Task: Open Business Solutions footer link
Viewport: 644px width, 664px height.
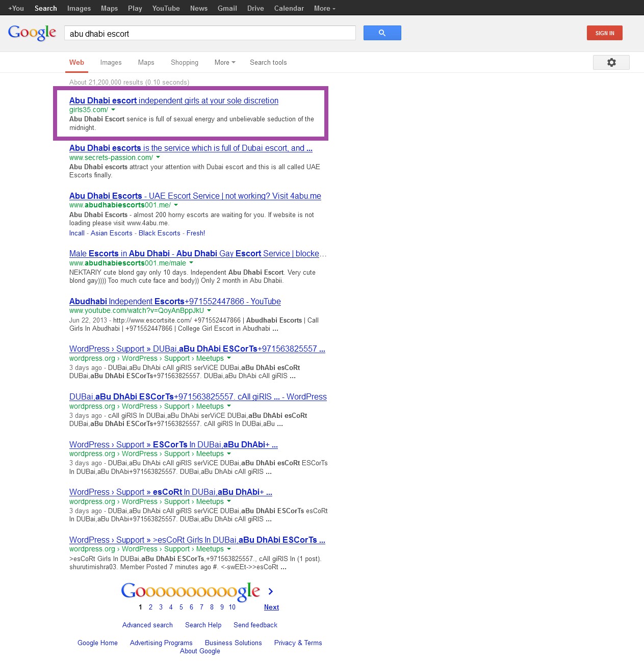Action: pos(233,643)
